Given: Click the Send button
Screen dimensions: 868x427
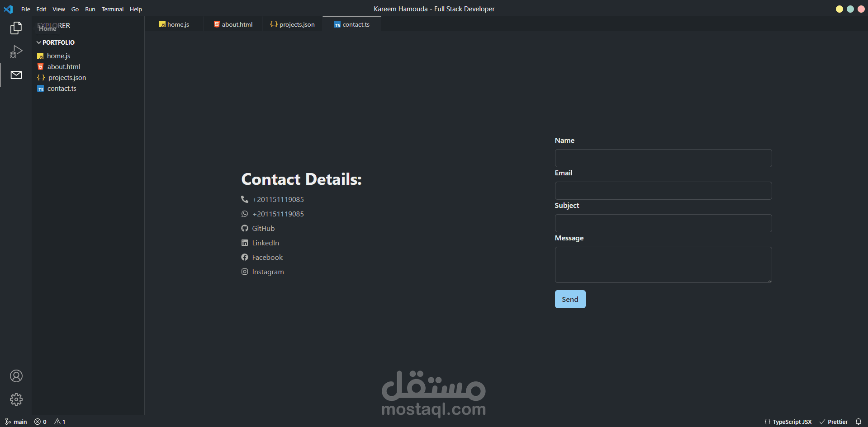Looking at the screenshot, I should (570, 299).
